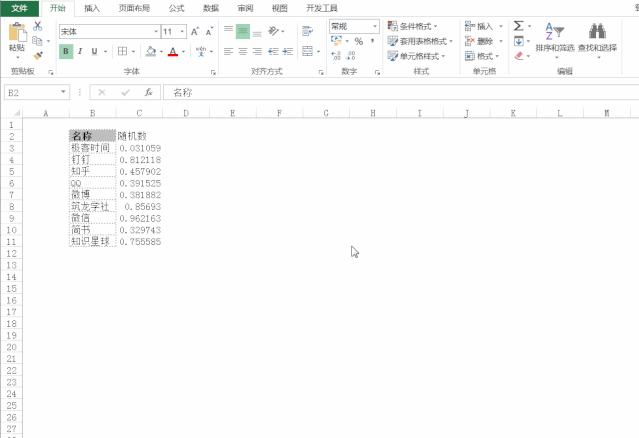Click the phonetic guide (wén) icon
The image size is (639, 438).
click(201, 51)
